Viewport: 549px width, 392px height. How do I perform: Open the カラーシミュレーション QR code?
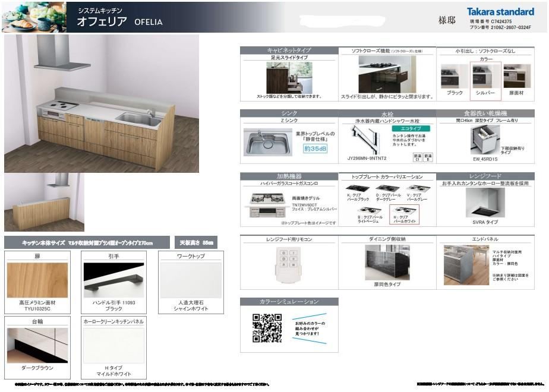pyautogui.click(x=267, y=328)
